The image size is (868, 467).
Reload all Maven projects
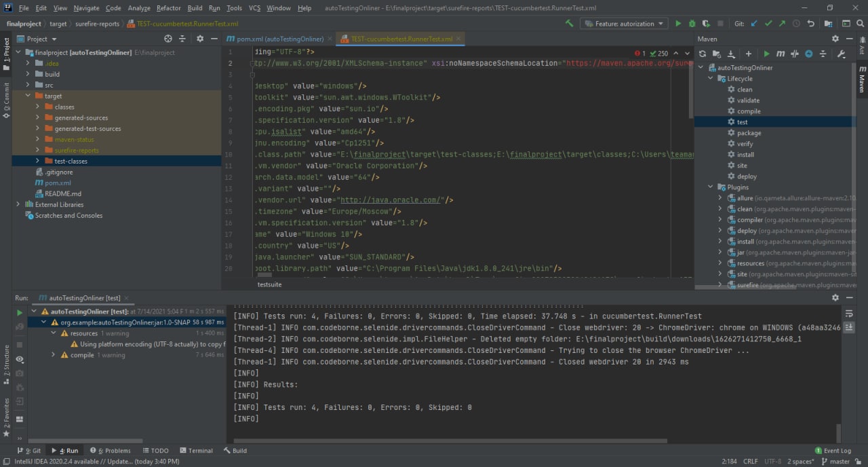pos(703,54)
